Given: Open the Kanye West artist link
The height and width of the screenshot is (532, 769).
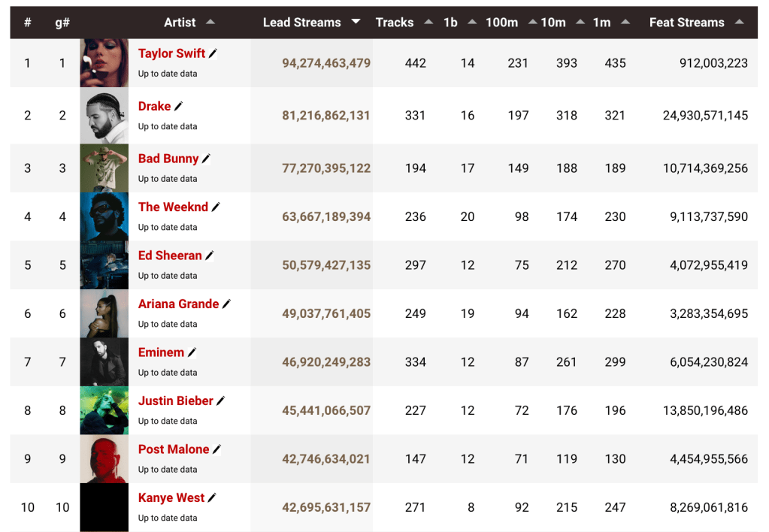Looking at the screenshot, I should pos(171,498).
